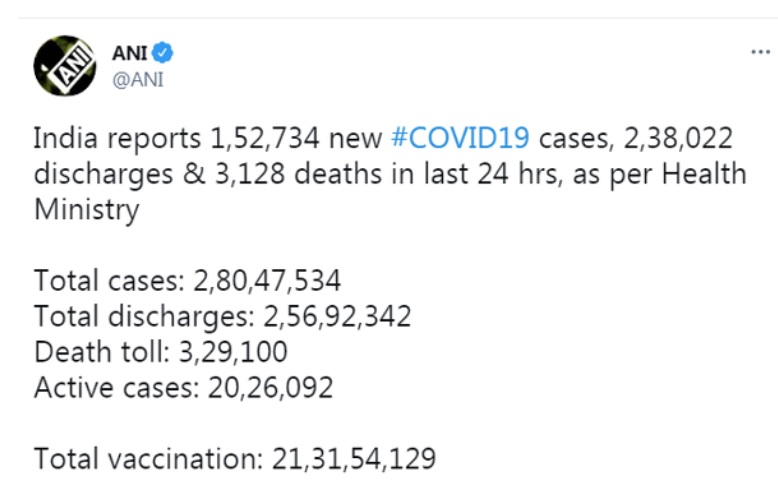Click the ANI display name
The height and width of the screenshot is (484, 778).
tap(130, 53)
